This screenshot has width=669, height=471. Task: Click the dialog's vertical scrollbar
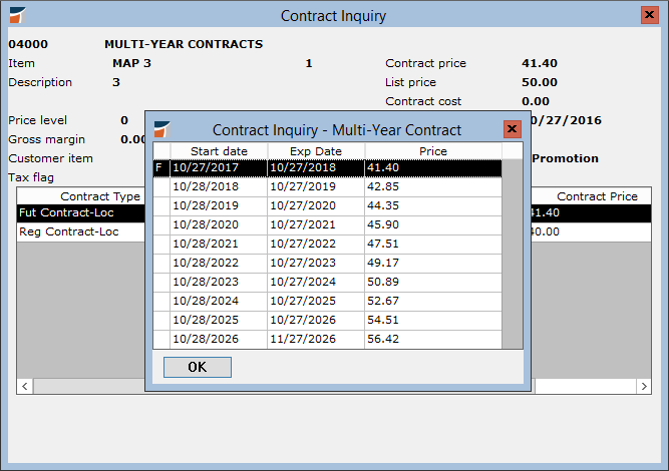[512, 250]
